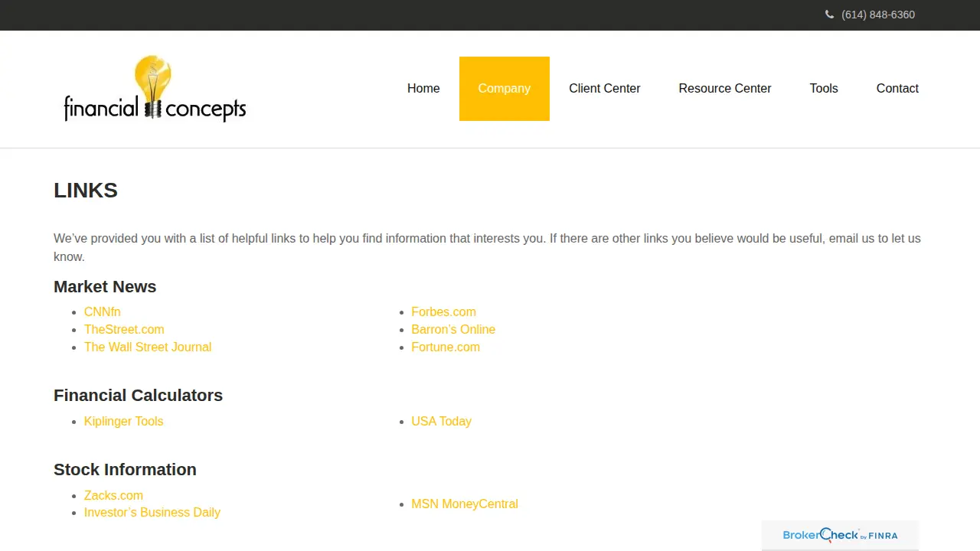Open Kiplinger Tools link
Image resolution: width=980 pixels, height=551 pixels.
123,422
